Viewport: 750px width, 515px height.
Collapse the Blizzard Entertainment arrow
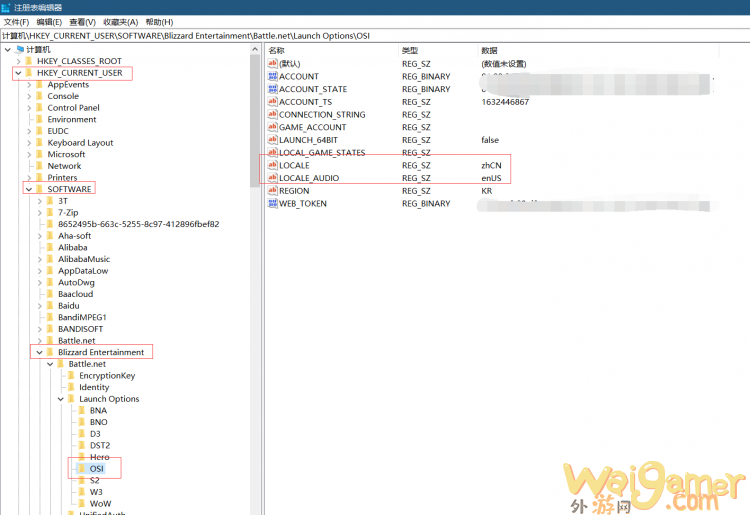[x=40, y=352]
